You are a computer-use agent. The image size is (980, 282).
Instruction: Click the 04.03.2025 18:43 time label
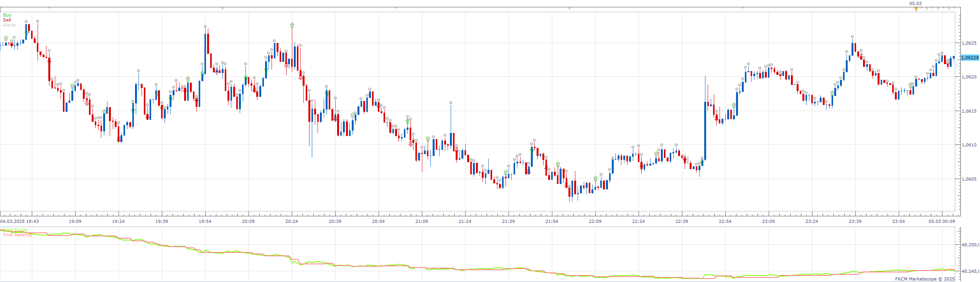click(20, 221)
